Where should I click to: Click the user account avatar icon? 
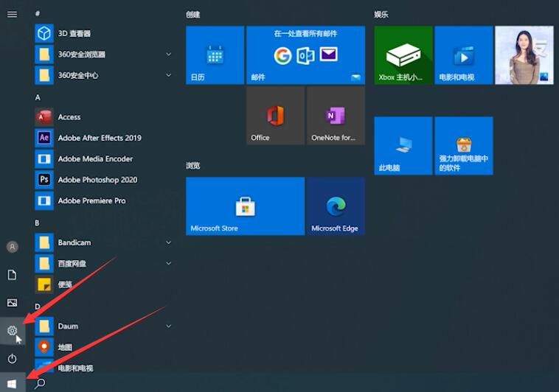[12, 247]
